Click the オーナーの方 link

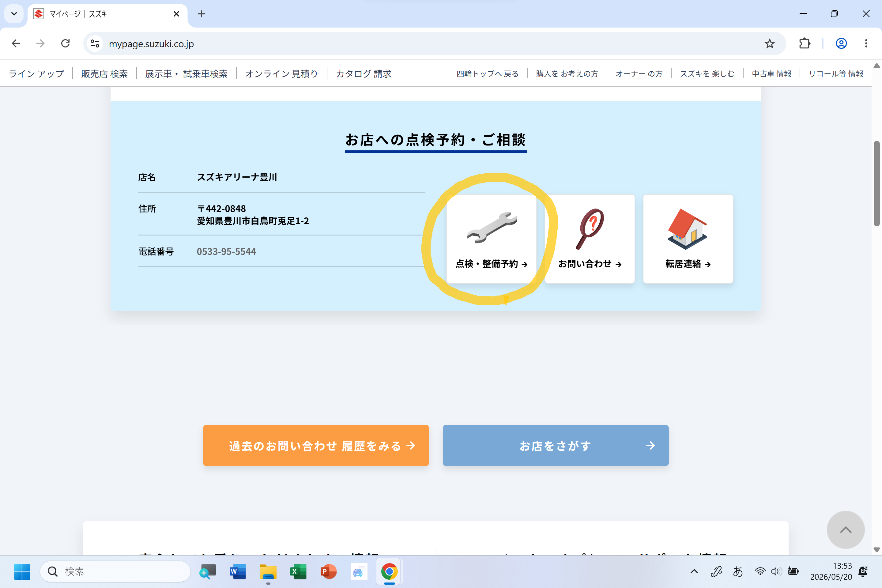click(639, 73)
